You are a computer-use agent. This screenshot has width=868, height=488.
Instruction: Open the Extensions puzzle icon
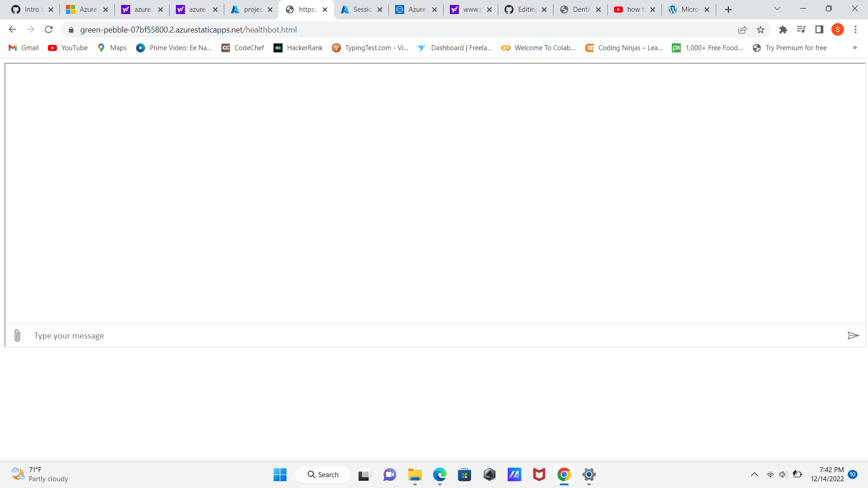coord(783,30)
